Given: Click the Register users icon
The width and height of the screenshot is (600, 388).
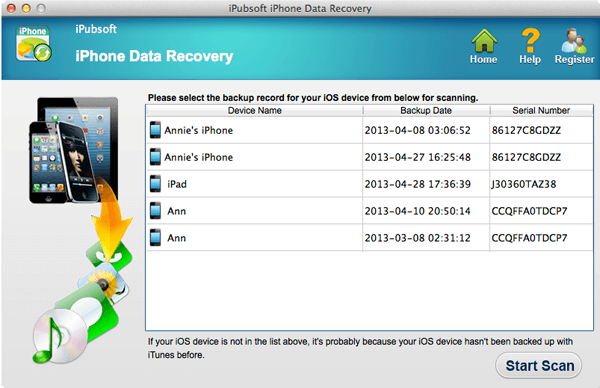Looking at the screenshot, I should pyautogui.click(x=574, y=41).
